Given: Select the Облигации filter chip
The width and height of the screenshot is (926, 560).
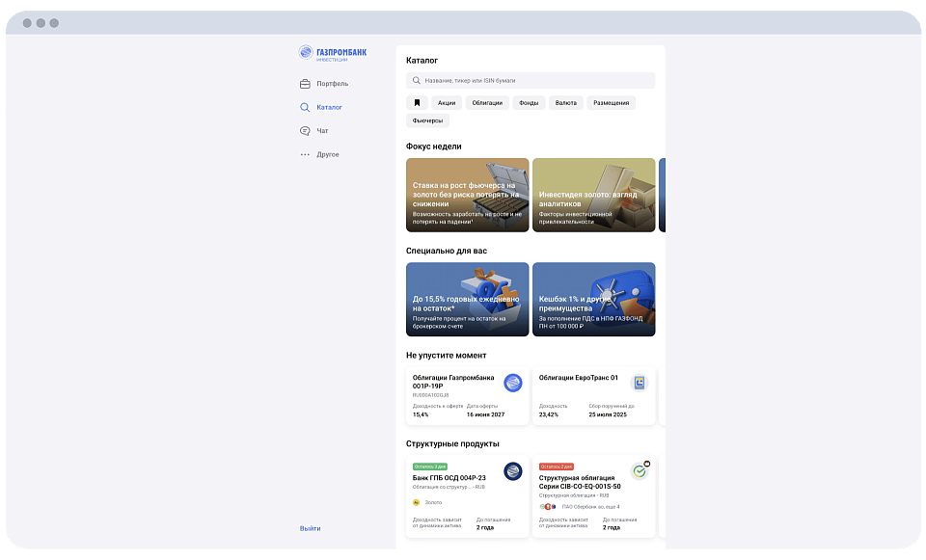Looking at the screenshot, I should pos(487,103).
